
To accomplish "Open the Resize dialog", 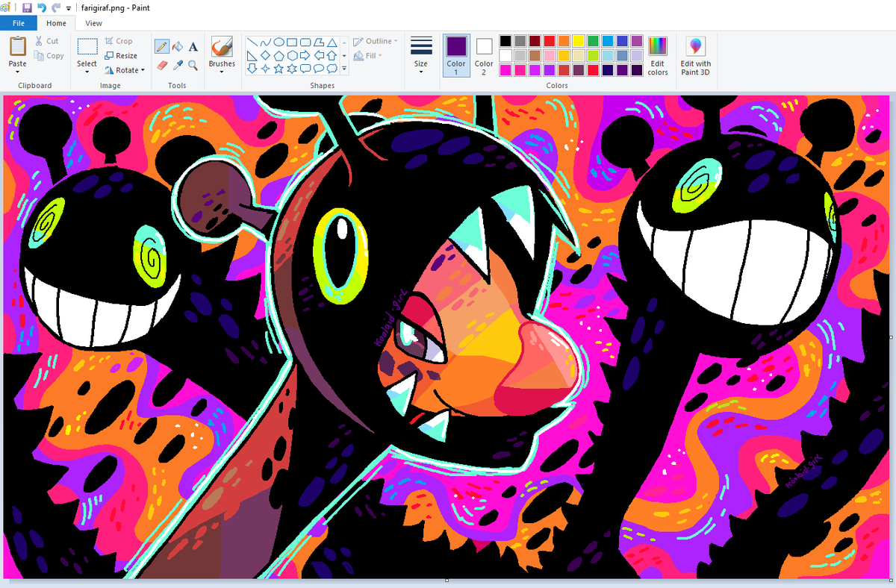I will 122,55.
